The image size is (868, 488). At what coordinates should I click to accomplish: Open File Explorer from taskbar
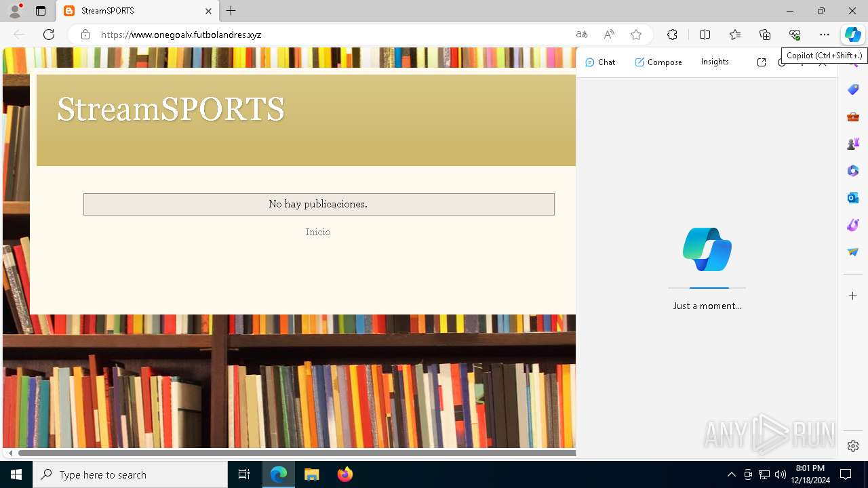pos(312,474)
